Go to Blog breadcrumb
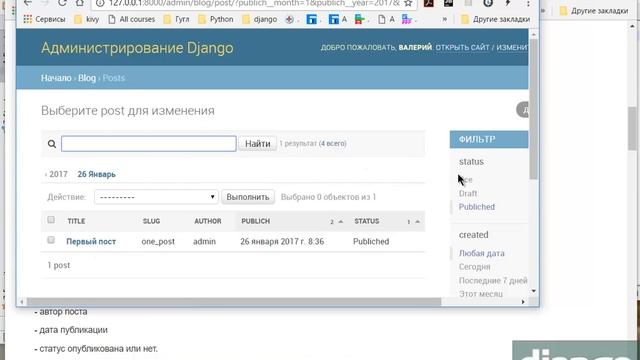 [x=87, y=78]
